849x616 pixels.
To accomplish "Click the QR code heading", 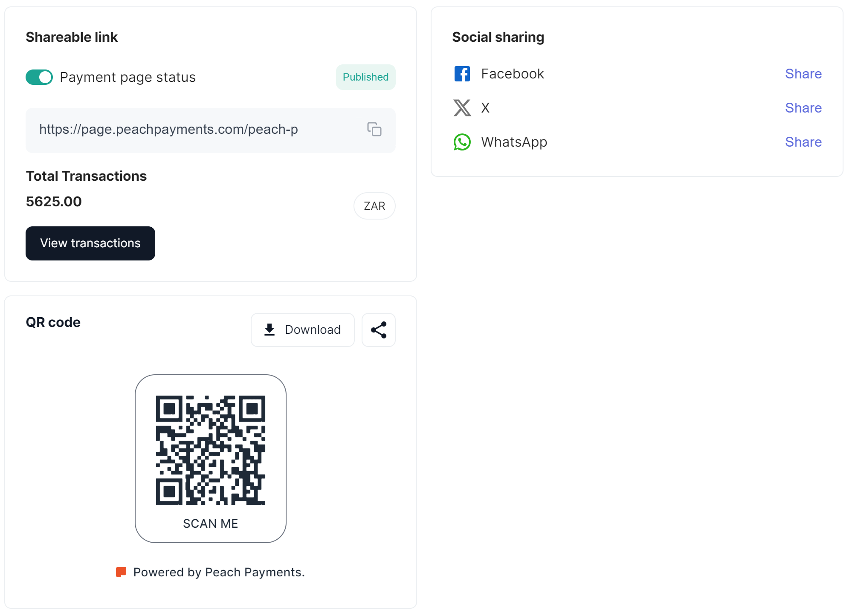I will coord(53,322).
